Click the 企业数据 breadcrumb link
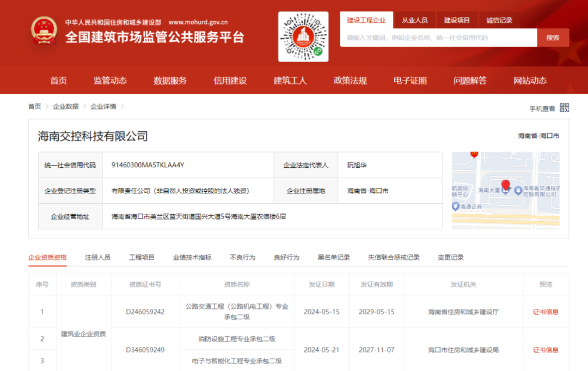Viewport: 588px width, 371px height. [x=65, y=106]
